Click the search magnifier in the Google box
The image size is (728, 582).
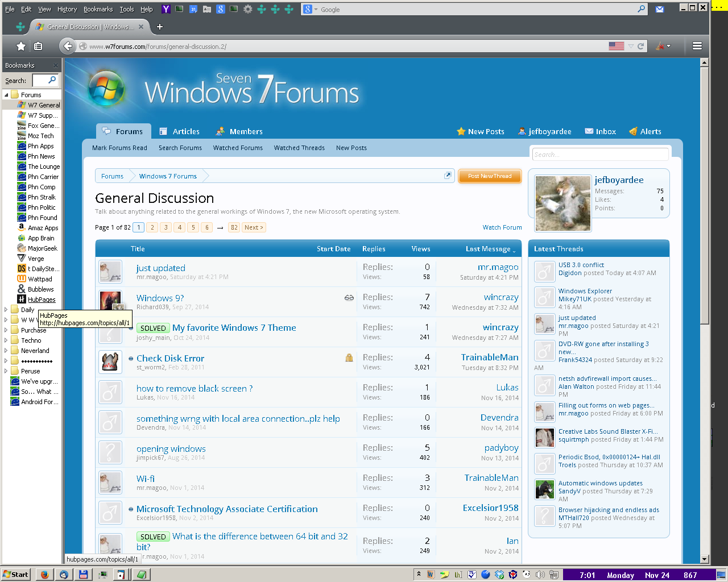(x=642, y=9)
